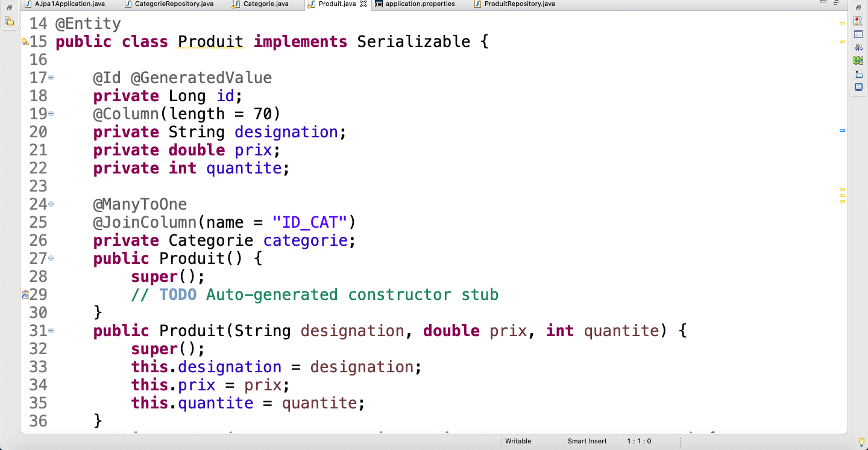Open the table-style view icon on right trim
Image resolution: width=868 pixels, height=450 pixels.
tap(858, 34)
